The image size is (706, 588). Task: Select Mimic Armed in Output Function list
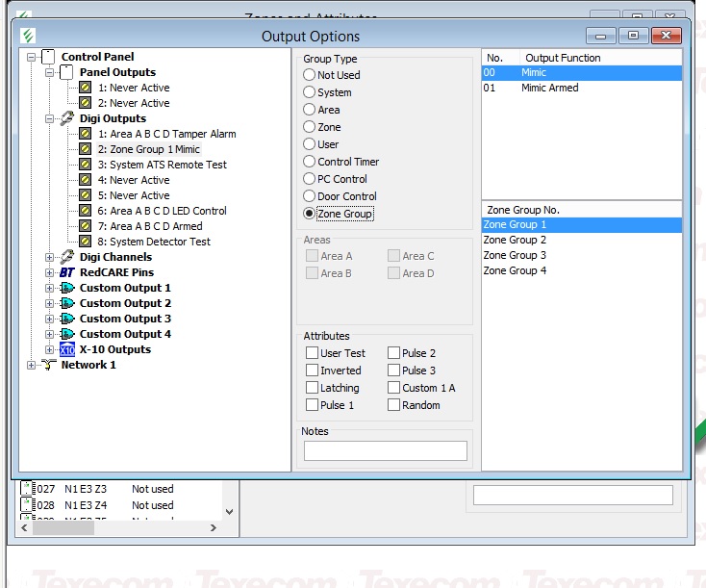[550, 88]
